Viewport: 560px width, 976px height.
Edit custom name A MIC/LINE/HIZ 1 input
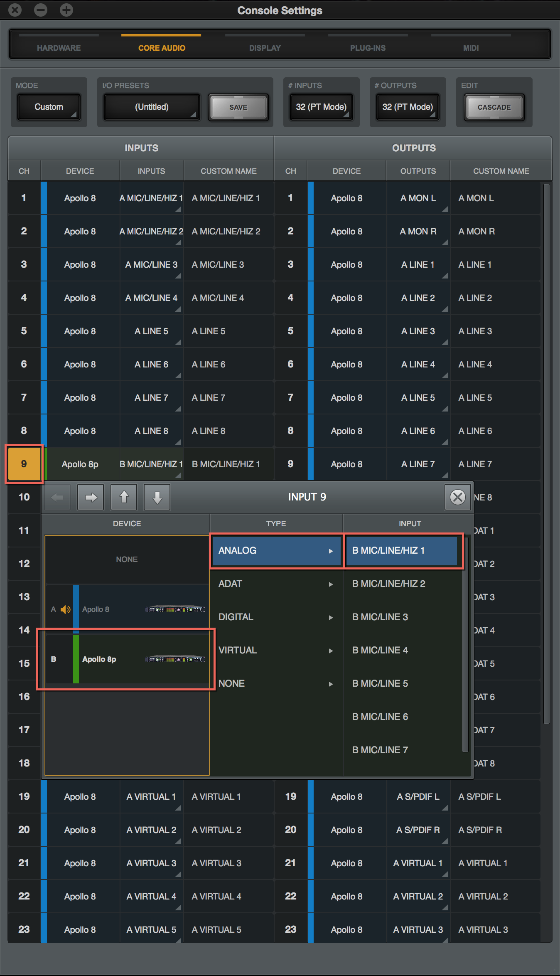229,198
